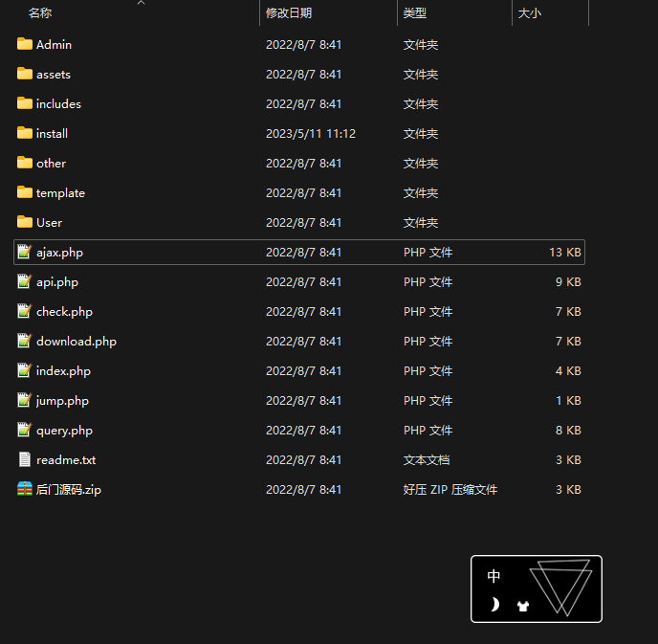Viewport: 658px width, 644px height.
Task: Click the modified date of check.php
Action: 303,312
